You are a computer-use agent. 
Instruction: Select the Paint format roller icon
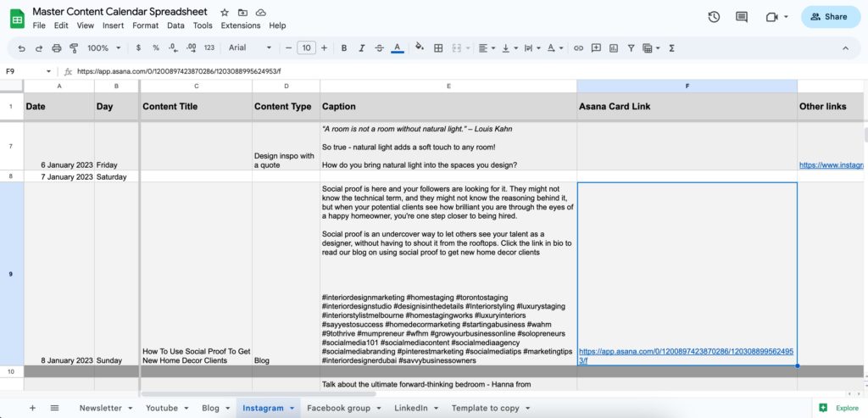(74, 48)
